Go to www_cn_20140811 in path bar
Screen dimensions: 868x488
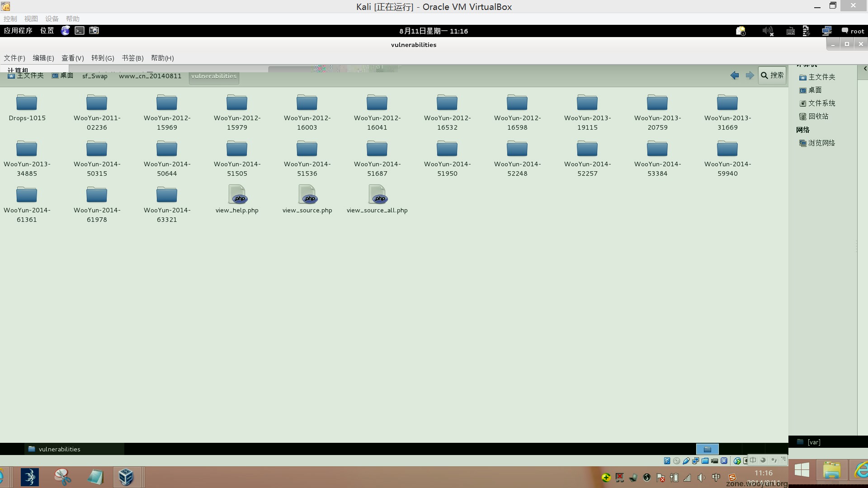(150, 76)
